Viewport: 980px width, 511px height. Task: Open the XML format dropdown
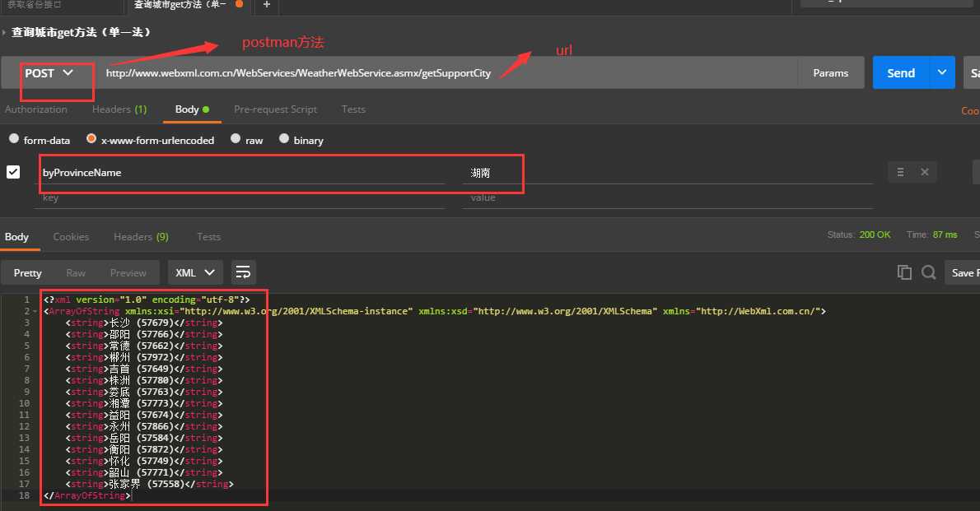coord(195,272)
